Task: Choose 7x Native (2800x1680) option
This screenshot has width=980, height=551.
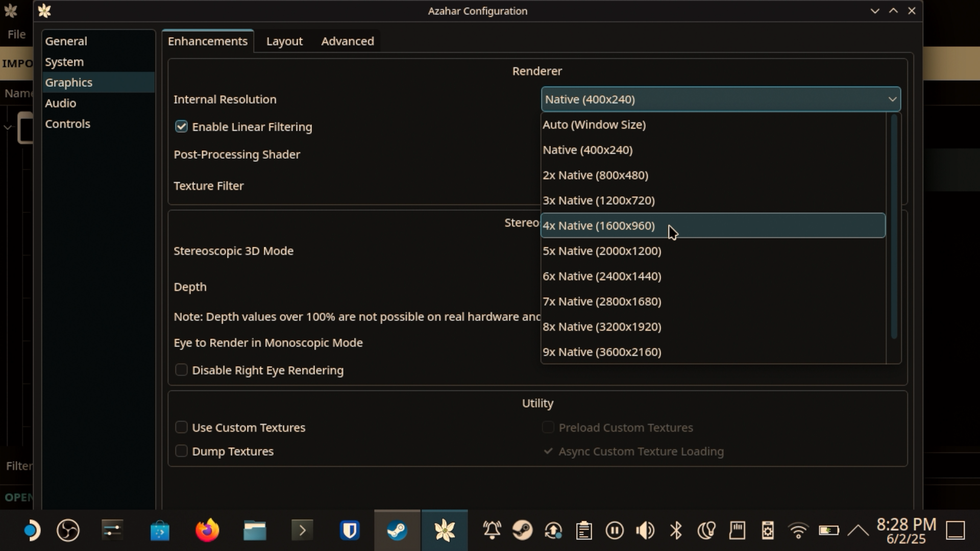Action: 713,301
